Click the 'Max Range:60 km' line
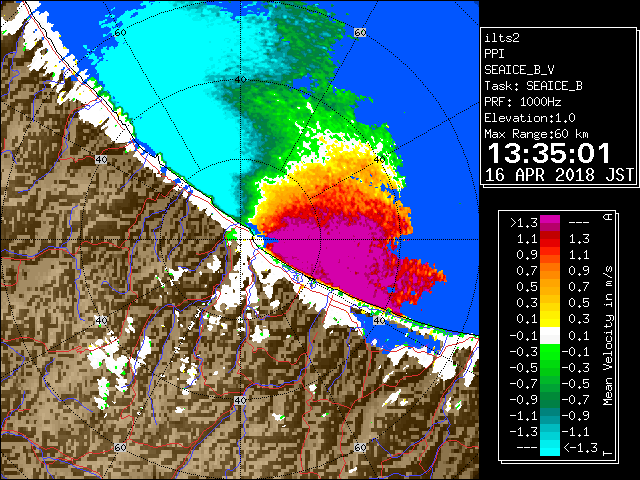 pos(536,134)
